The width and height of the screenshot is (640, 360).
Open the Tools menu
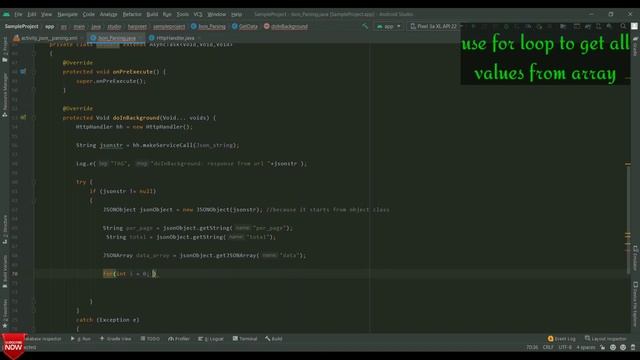point(182,14)
